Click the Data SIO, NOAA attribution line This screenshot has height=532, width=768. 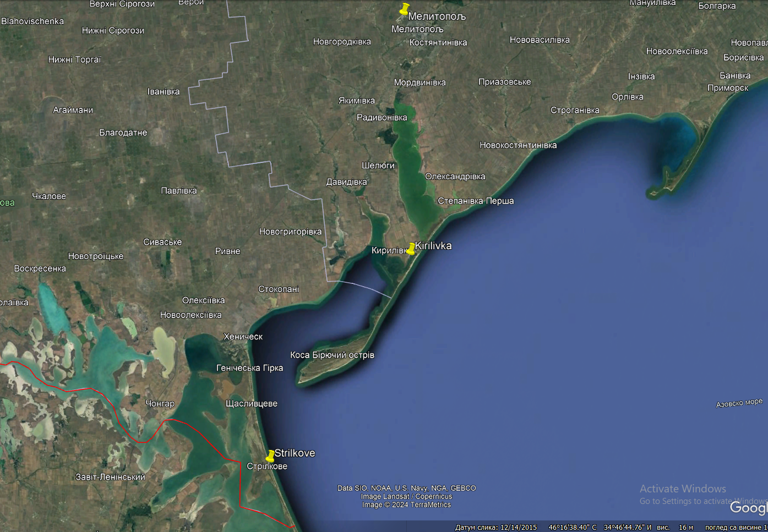pyautogui.click(x=406, y=488)
